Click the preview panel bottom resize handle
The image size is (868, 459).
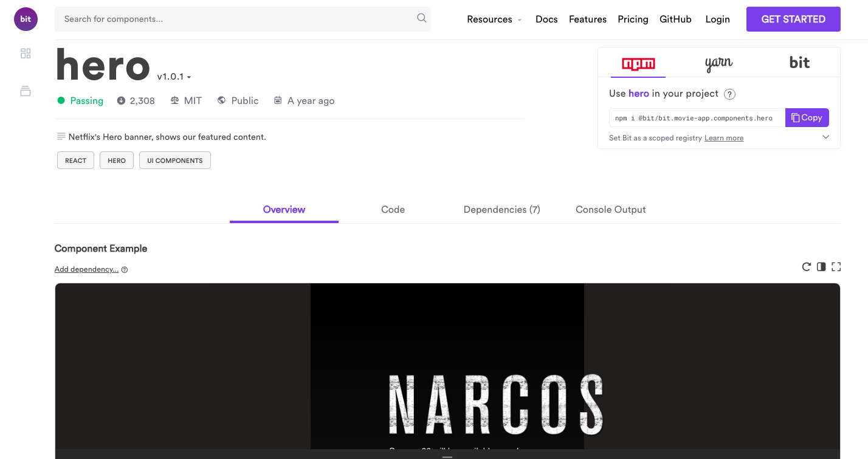coord(447,457)
